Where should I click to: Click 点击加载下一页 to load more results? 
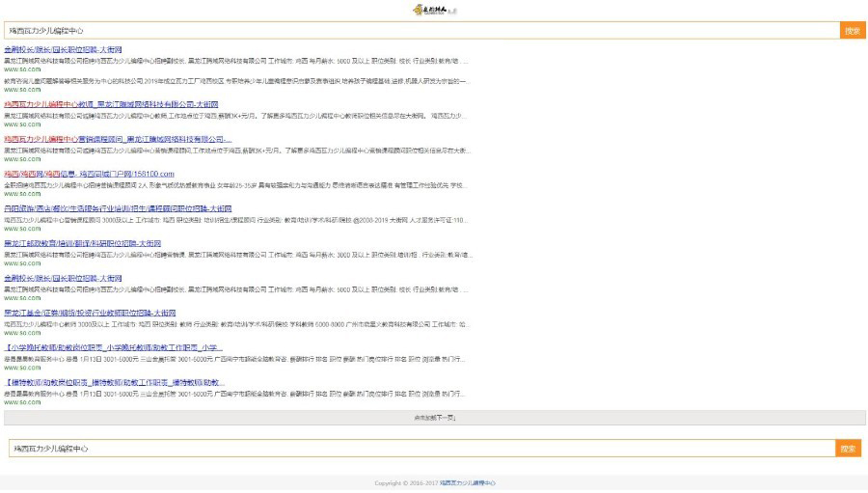[434, 418]
